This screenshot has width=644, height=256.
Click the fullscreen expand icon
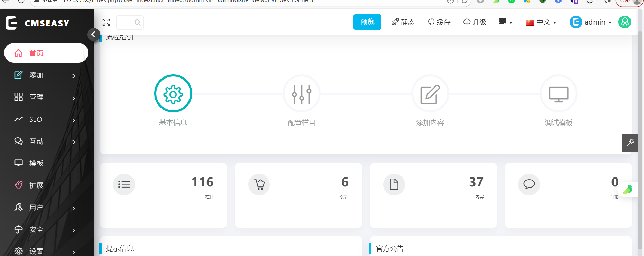(x=106, y=22)
